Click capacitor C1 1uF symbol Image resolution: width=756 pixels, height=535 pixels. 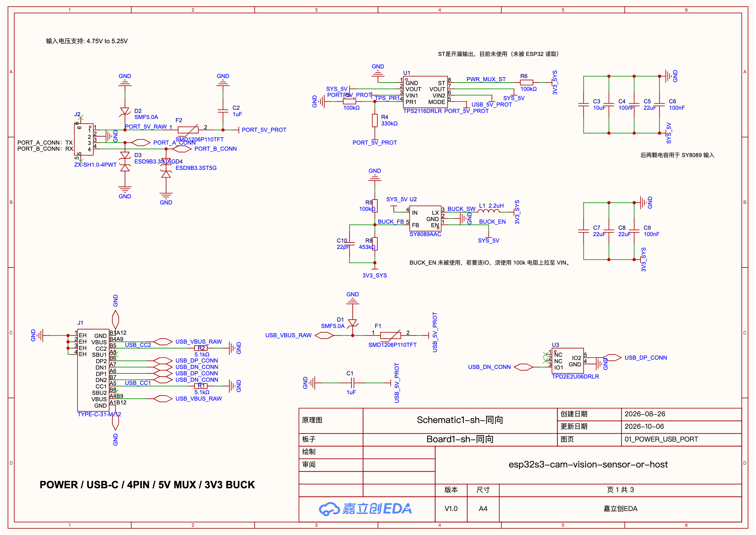click(353, 383)
